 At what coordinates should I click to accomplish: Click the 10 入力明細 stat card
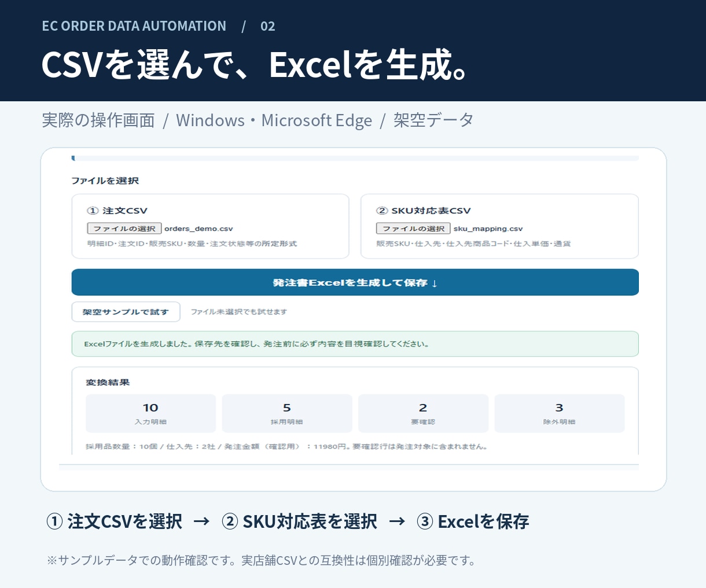pos(150,413)
